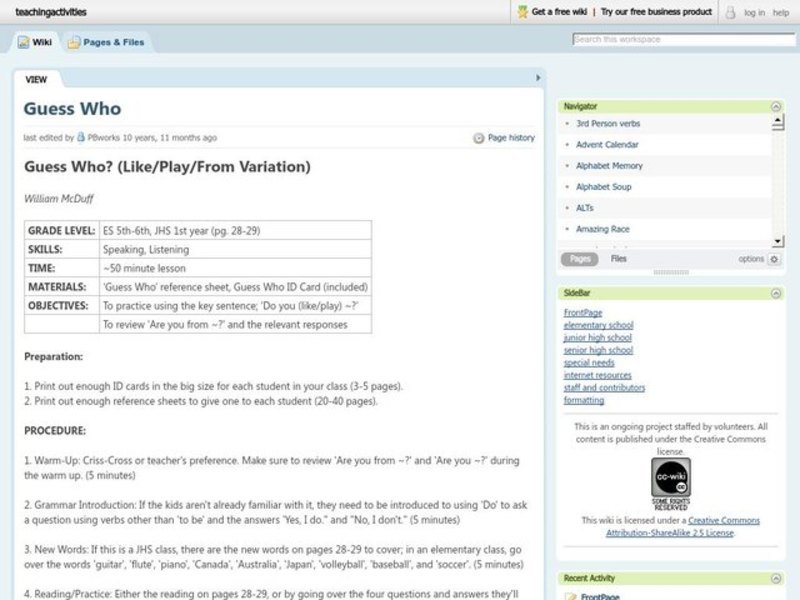
Task: Collapse the Recent Activity panel
Action: 775,579
